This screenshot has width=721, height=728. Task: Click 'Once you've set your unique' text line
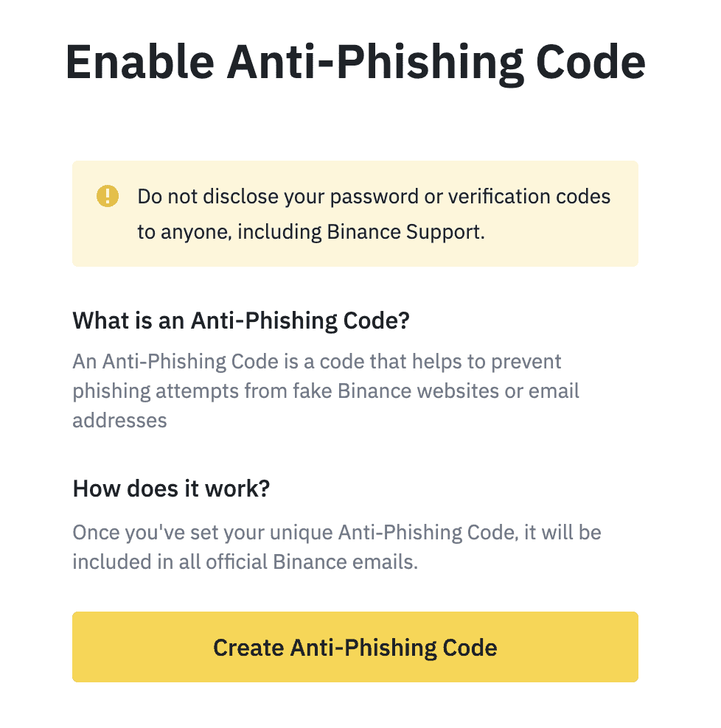point(337,533)
